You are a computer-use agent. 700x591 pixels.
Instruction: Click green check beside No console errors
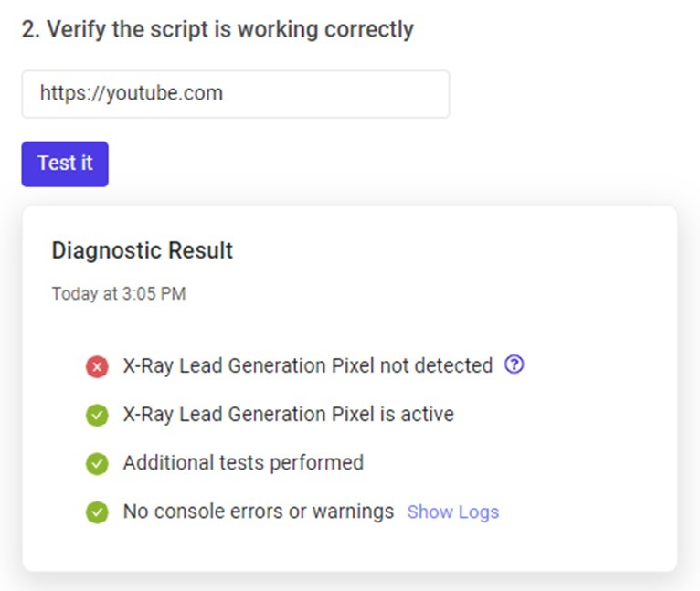[x=97, y=512]
